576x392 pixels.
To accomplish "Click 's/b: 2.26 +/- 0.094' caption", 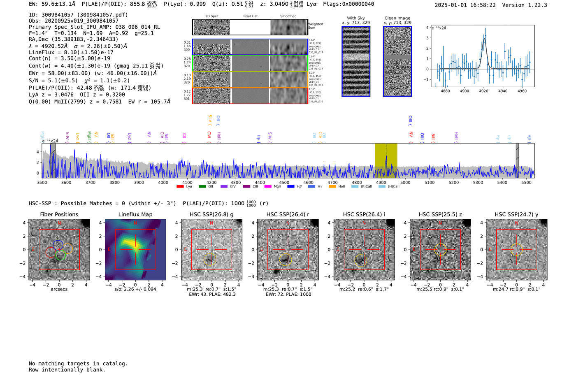I will (135, 289).
